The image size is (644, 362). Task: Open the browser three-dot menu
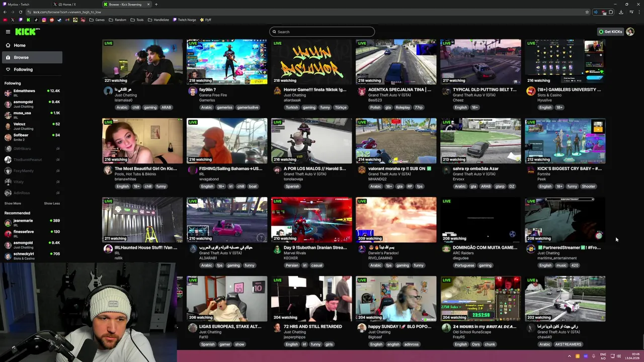pos(639,12)
